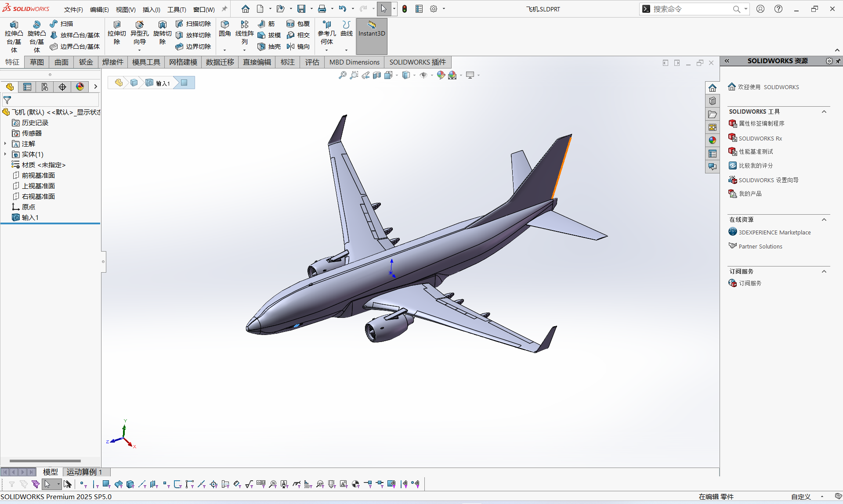Open the ConfigurationManager tab icon

click(45, 87)
